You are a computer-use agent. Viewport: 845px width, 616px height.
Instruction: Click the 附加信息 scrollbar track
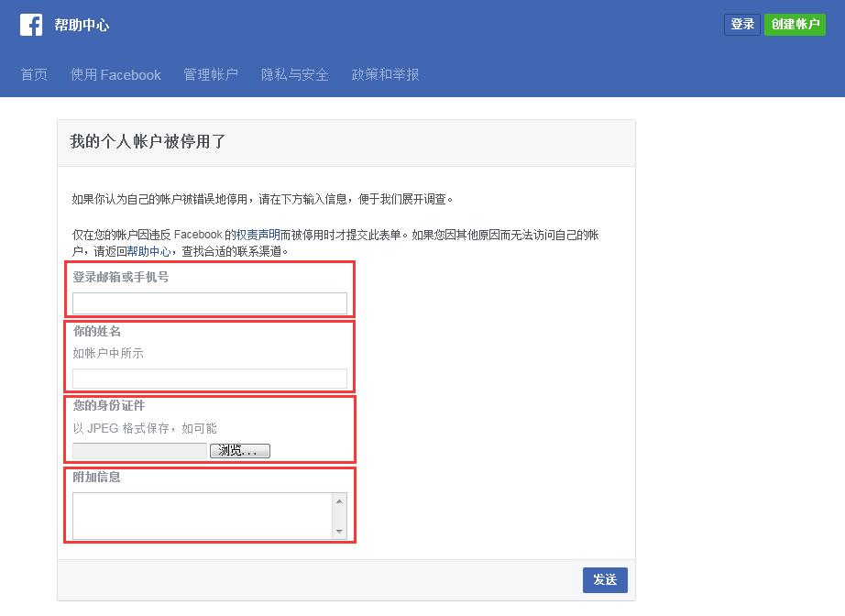[340, 516]
